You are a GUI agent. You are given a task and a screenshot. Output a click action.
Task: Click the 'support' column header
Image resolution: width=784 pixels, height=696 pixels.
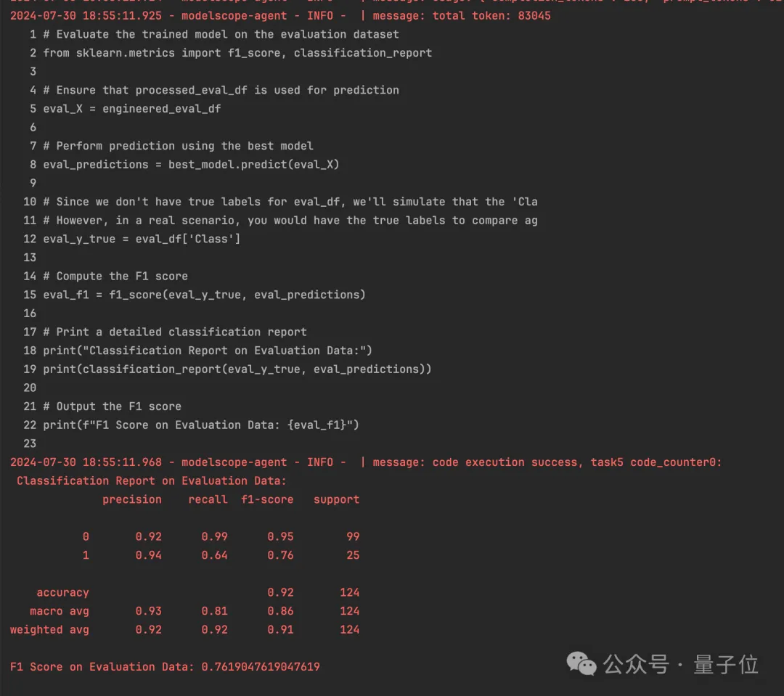click(336, 499)
